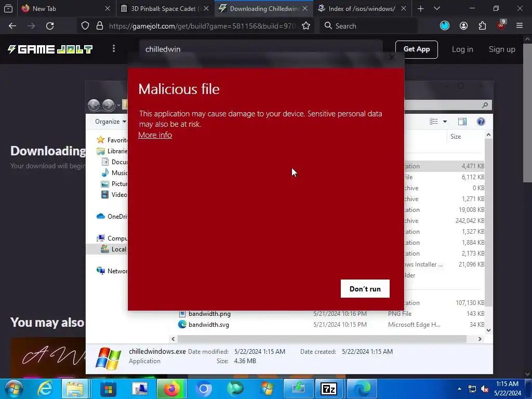Click the Explorer horizontal scrollbar
This screenshot has width=532, height=399.
[322, 339]
